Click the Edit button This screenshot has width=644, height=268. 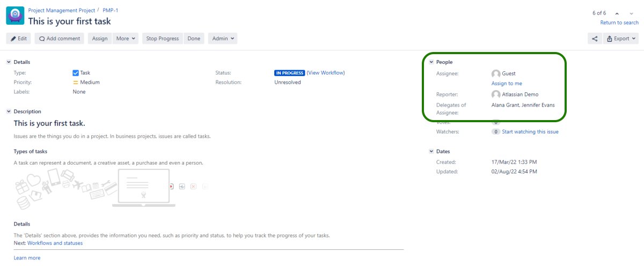coord(19,39)
